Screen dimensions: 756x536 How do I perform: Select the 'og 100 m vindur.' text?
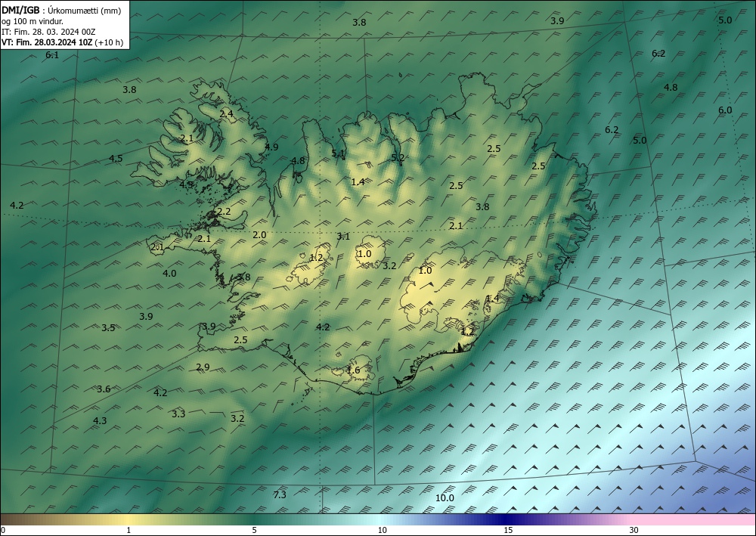(x=33, y=21)
